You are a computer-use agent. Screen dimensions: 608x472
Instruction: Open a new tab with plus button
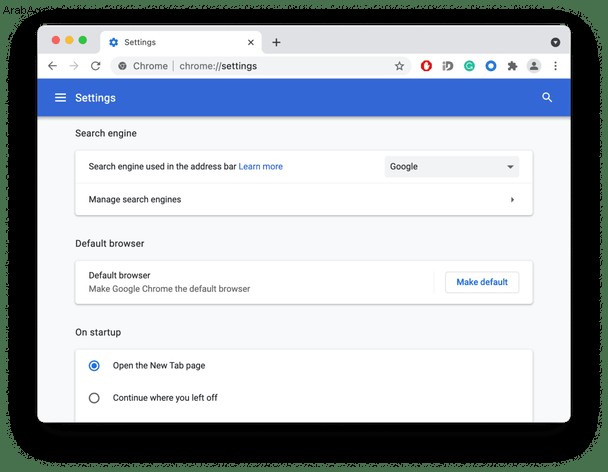click(x=276, y=42)
